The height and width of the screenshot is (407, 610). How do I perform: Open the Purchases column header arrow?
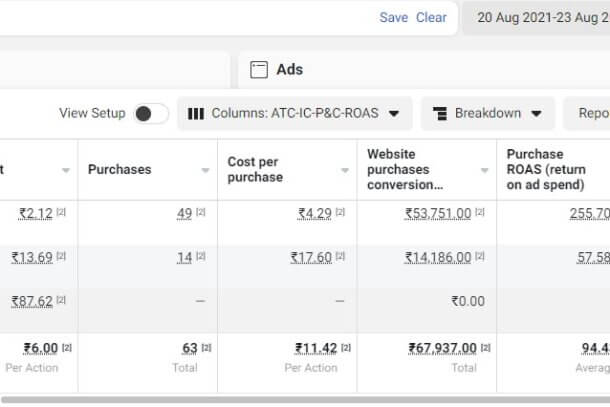pos(206,170)
